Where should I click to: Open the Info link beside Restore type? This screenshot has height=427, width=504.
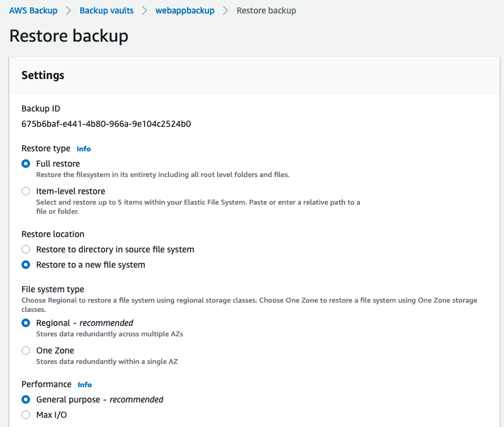83,149
